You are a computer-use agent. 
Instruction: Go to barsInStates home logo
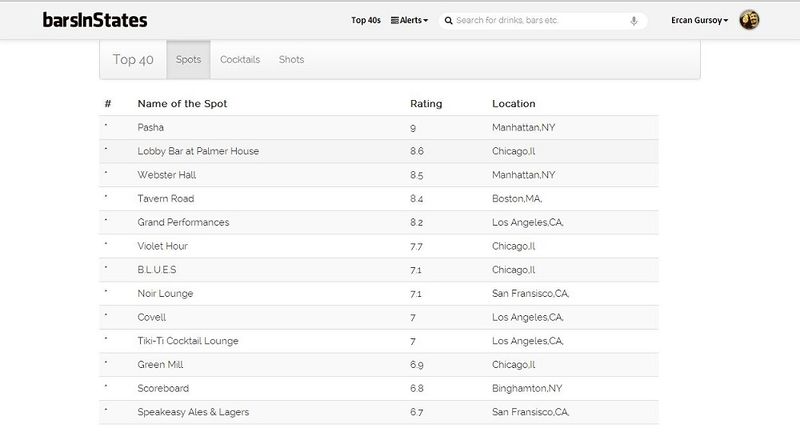(x=95, y=20)
